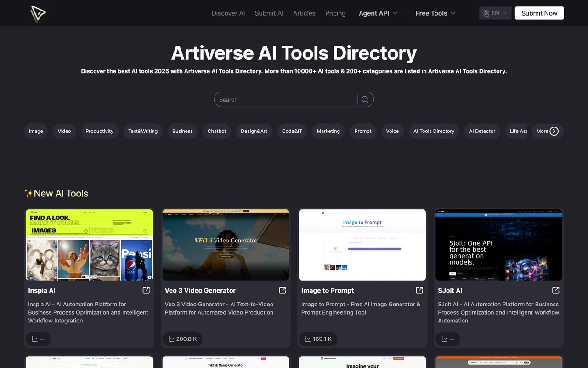Viewport: 588px width, 368px height.
Task: Click traffic chart icon on Inspia AI card
Action: 35,339
